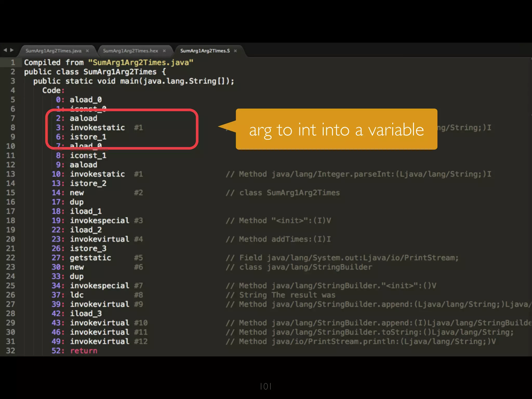Click the 'Code:' label
Viewport: 532px width, 399px height.
53,90
